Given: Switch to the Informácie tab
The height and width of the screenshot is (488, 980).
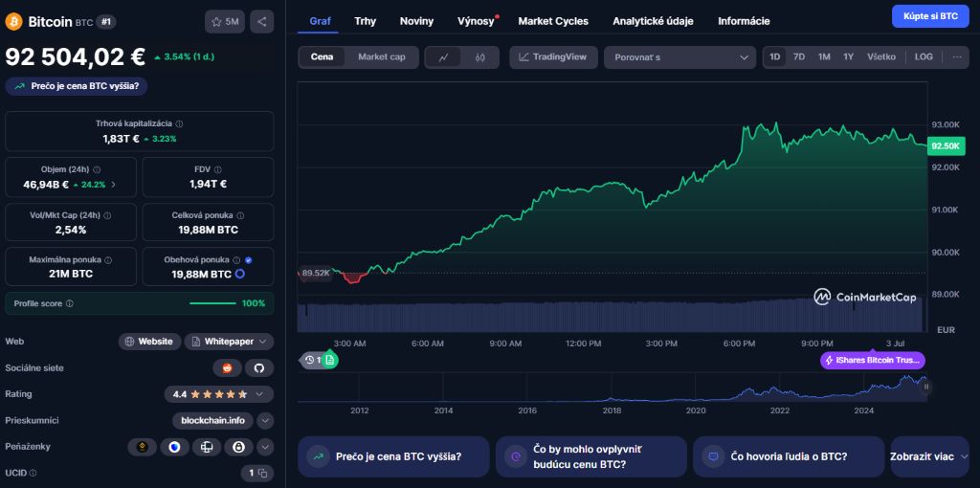Looking at the screenshot, I should 744,21.
